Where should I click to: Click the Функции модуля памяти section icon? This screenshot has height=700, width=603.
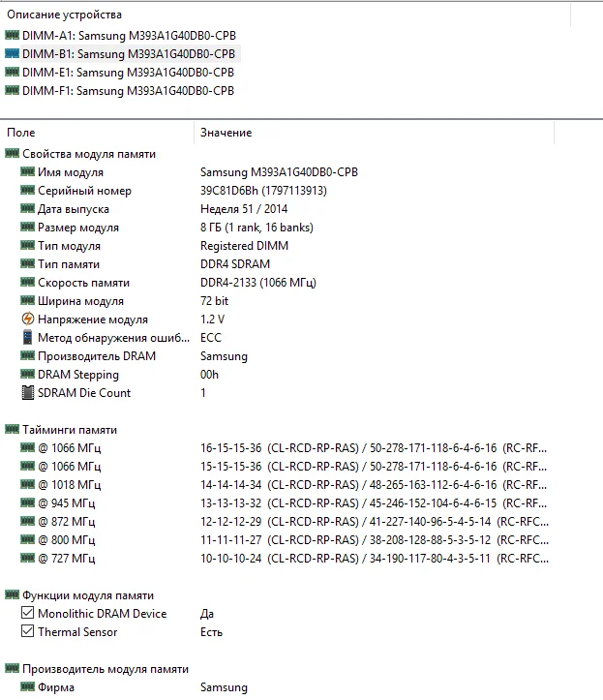click(12, 594)
